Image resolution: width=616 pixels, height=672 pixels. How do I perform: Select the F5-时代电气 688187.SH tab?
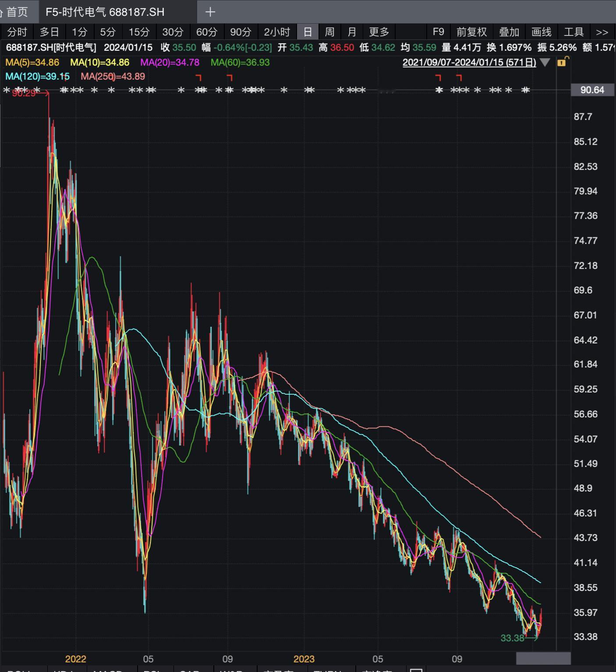(105, 12)
